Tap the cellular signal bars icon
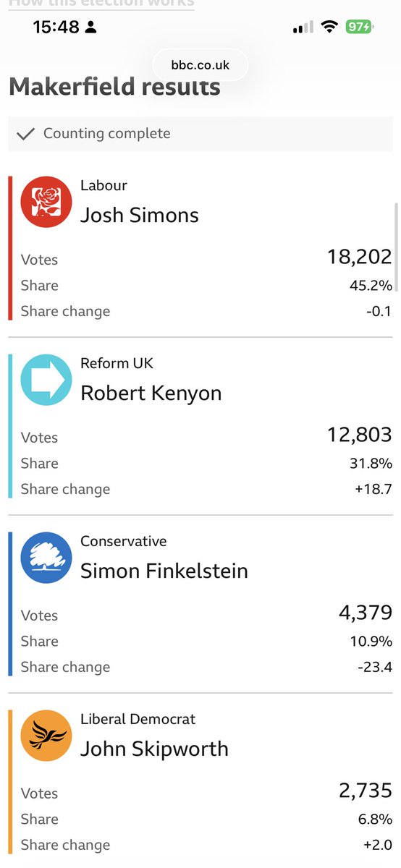Image resolution: width=401 pixels, height=868 pixels. point(303,27)
